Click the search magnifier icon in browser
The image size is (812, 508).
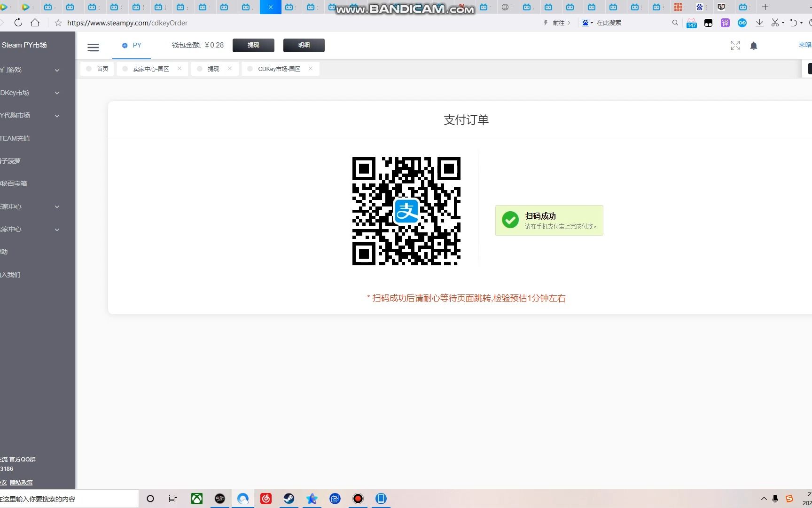(675, 23)
